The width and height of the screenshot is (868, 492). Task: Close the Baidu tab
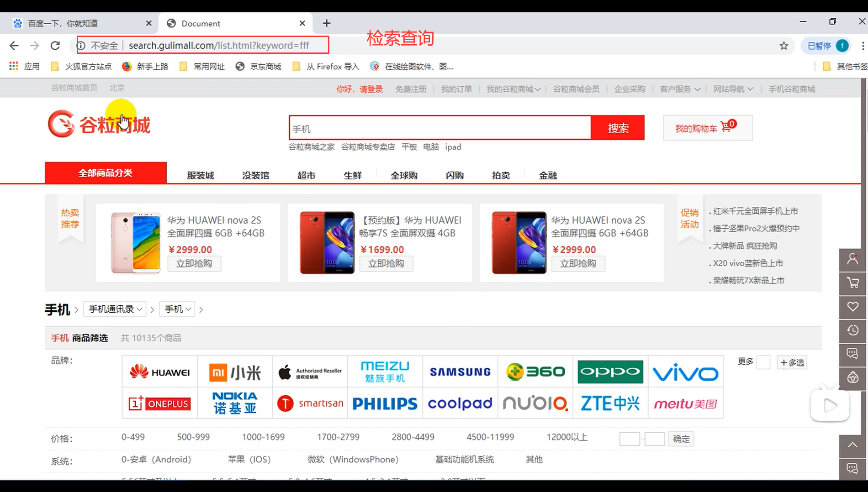[x=149, y=23]
